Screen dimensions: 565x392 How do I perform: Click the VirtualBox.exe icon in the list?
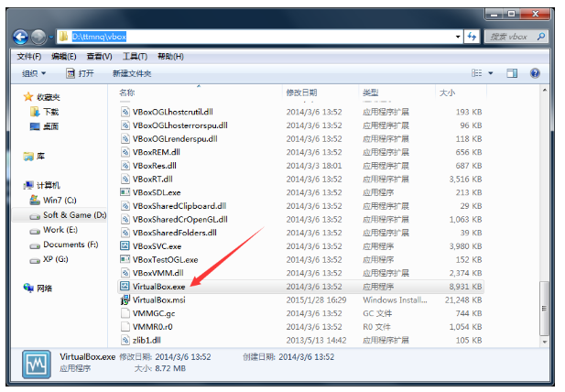125,287
